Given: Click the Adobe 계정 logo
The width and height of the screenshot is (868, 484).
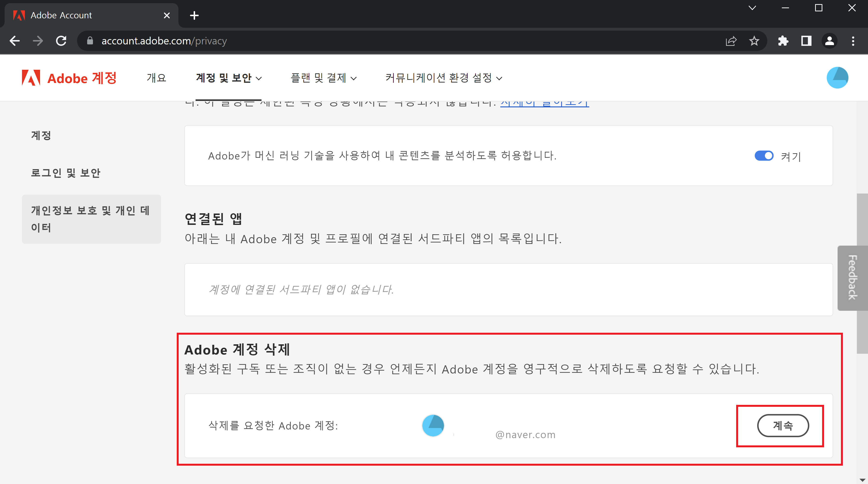Looking at the screenshot, I should tap(69, 77).
